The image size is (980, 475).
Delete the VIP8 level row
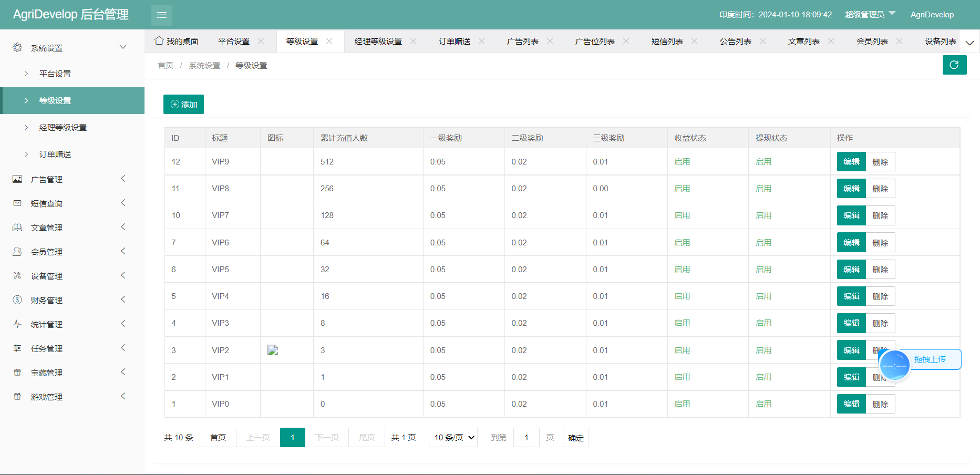click(880, 189)
